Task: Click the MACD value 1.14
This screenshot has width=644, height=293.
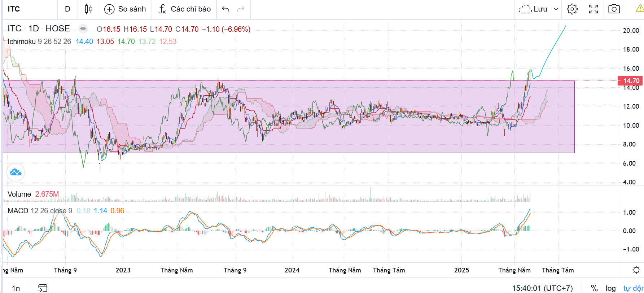Action: point(101,211)
